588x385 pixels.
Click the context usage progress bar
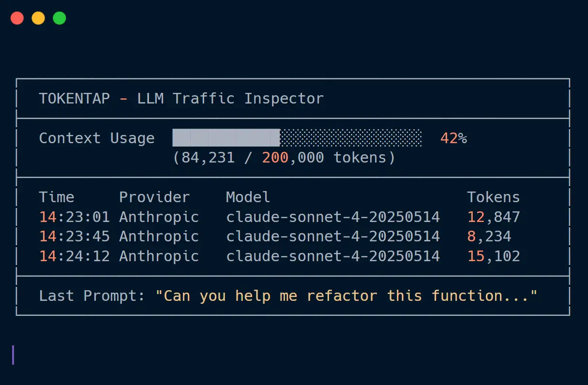pyautogui.click(x=296, y=138)
